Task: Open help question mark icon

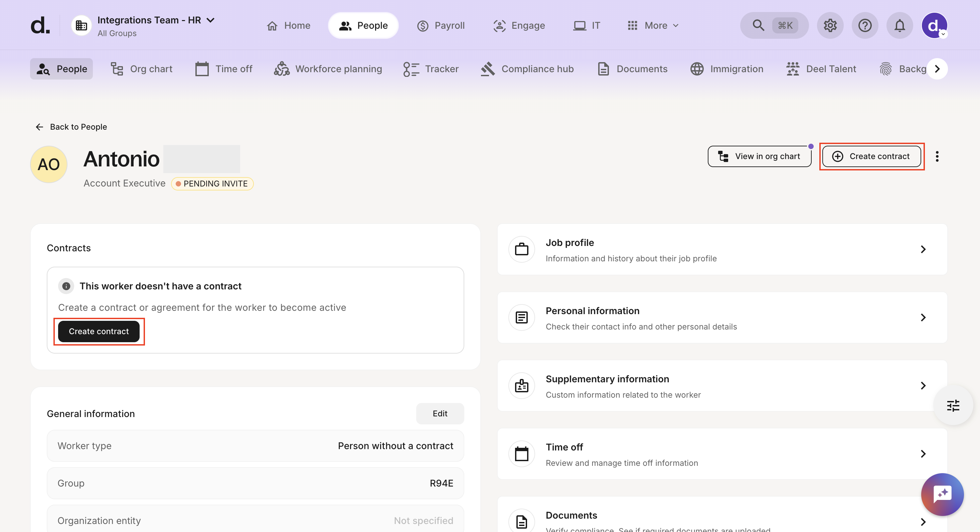Action: pyautogui.click(x=865, y=25)
